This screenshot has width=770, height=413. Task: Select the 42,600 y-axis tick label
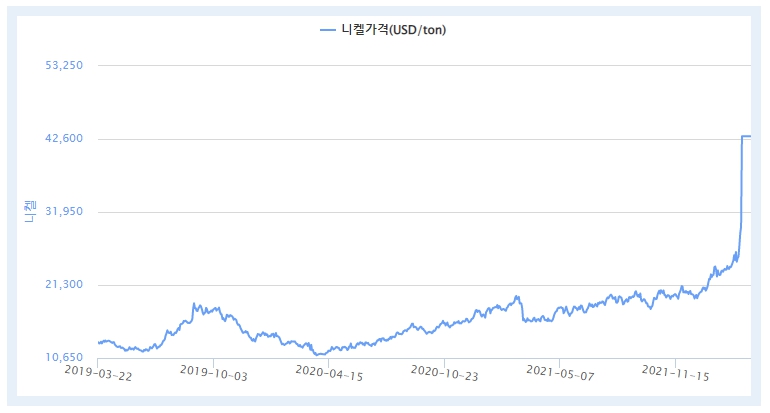pyautogui.click(x=66, y=138)
